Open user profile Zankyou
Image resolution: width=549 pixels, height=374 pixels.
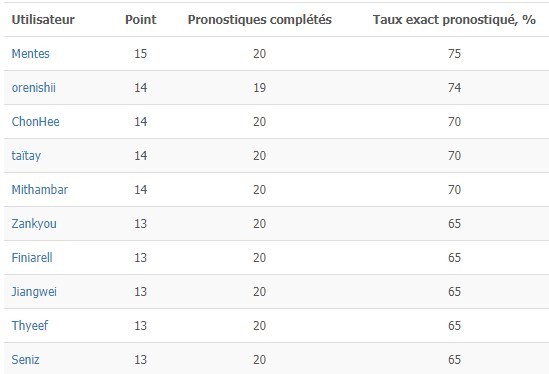(x=34, y=224)
